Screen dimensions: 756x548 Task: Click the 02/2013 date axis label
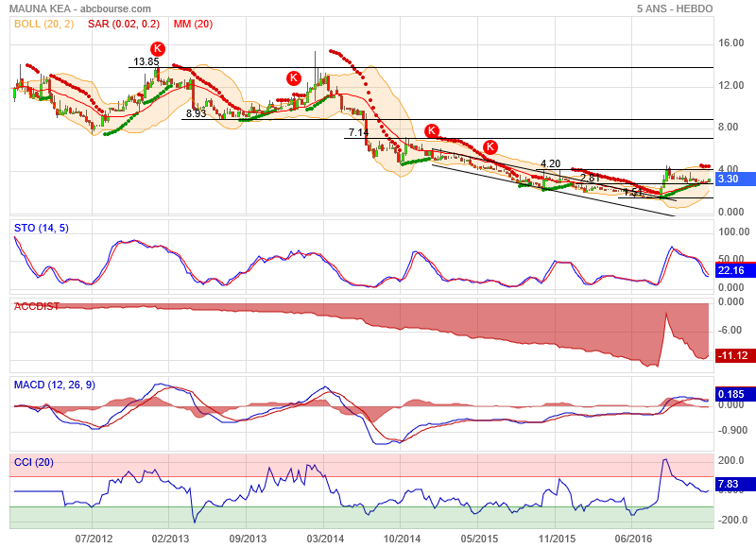pos(170,539)
